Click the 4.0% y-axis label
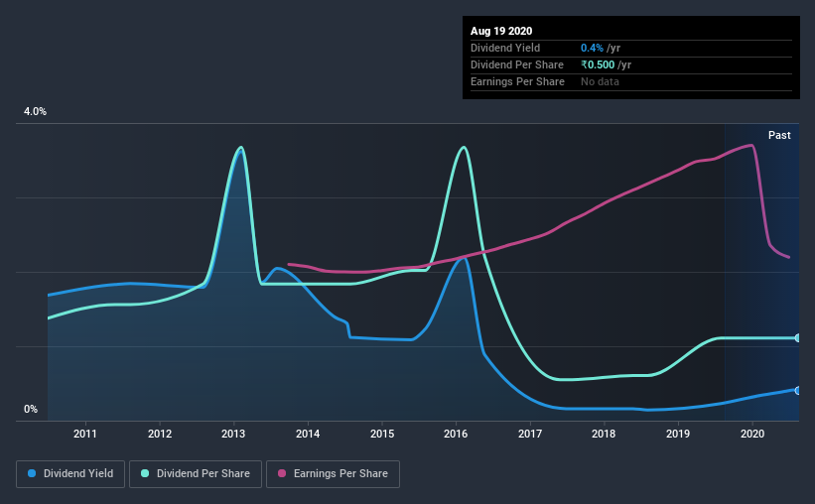Viewport: 815px width, 504px height. click(35, 112)
